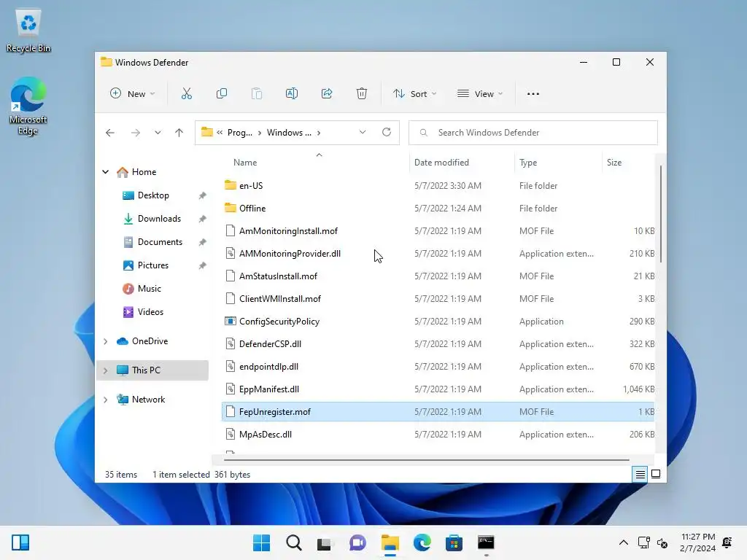
Task: Click the Paste clipboard icon
Action: pos(257,94)
